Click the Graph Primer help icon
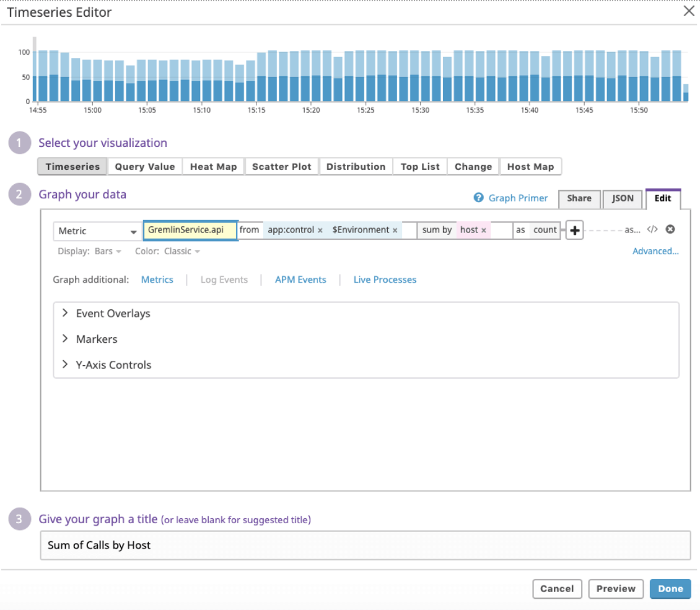 (x=479, y=198)
